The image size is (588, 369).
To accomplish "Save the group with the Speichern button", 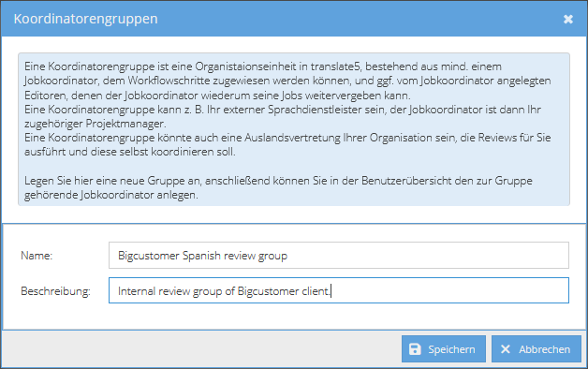I will [x=444, y=349].
